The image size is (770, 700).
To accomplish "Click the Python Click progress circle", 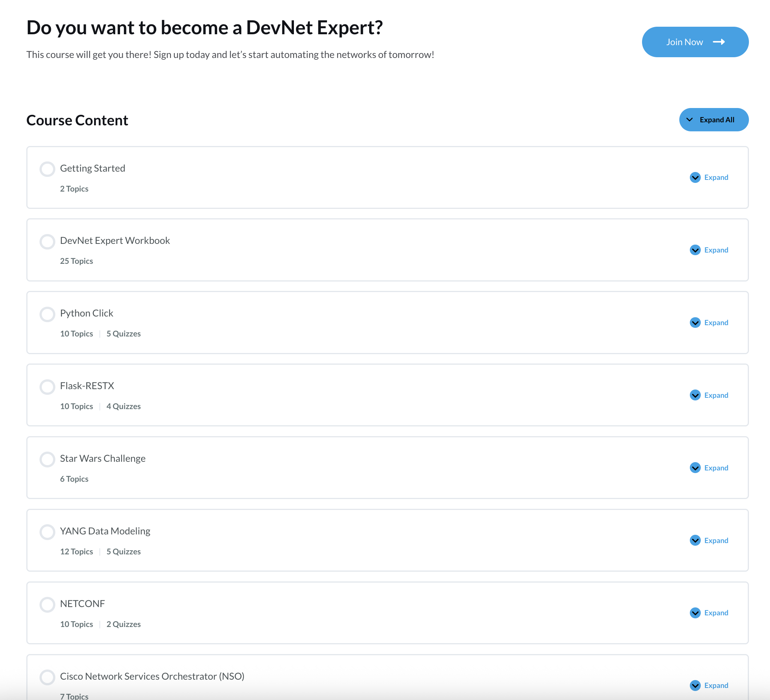I will (47, 314).
